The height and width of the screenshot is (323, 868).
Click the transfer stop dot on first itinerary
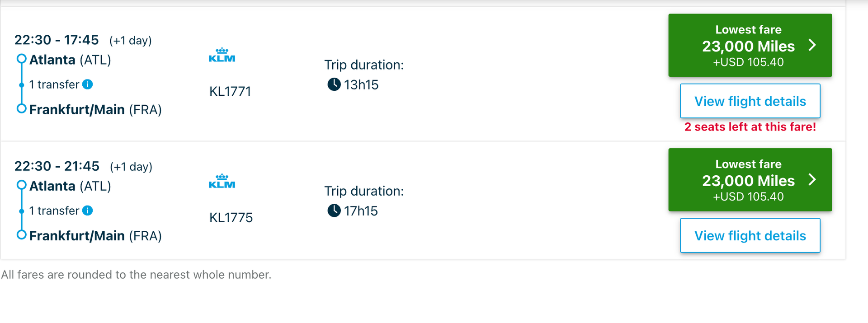(21, 84)
